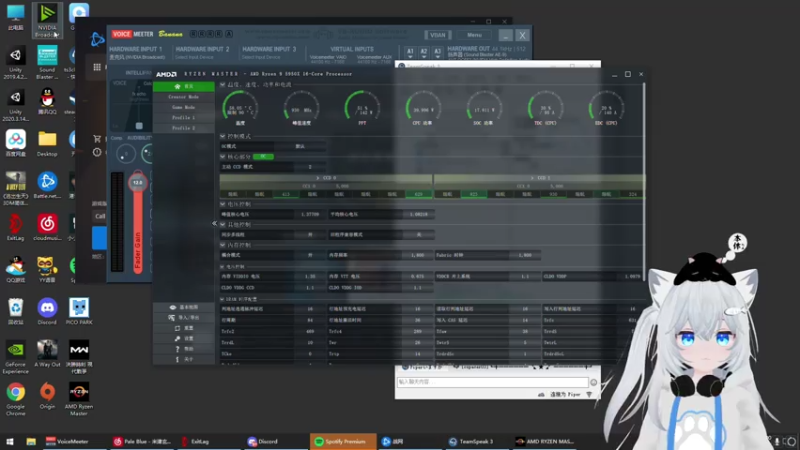The image size is (800, 450).
Task: Toggle A3 output in Voicemeeter
Action: [x=437, y=52]
